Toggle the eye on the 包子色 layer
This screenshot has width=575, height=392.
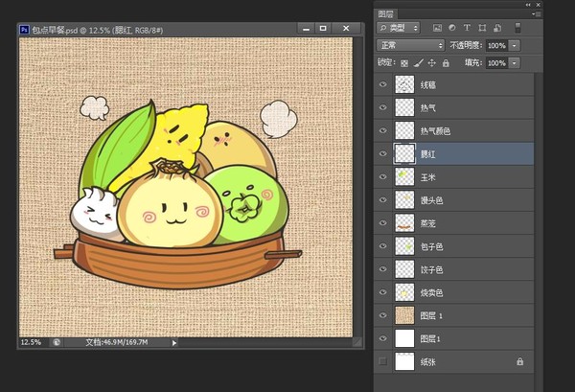[x=382, y=246]
